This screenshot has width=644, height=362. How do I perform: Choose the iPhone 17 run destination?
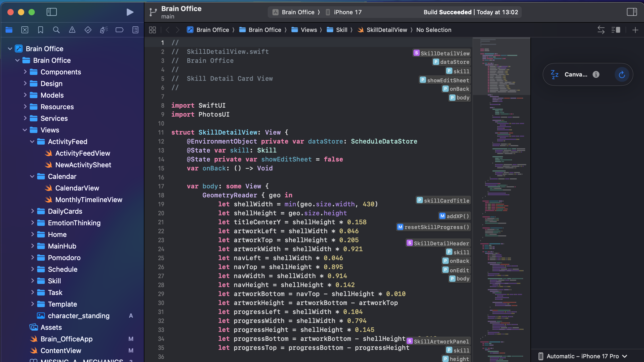(x=344, y=12)
